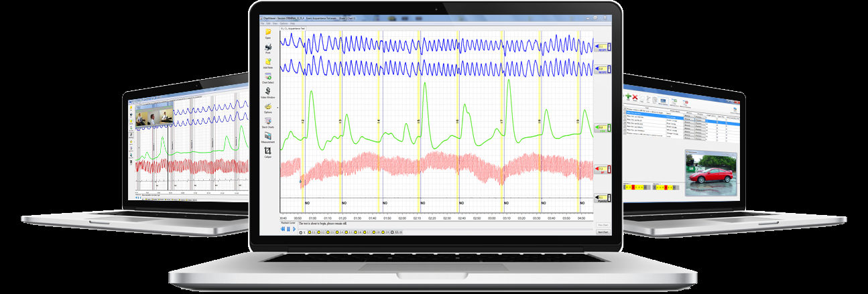Click the red X Delete icon, right laptop

tap(635, 98)
